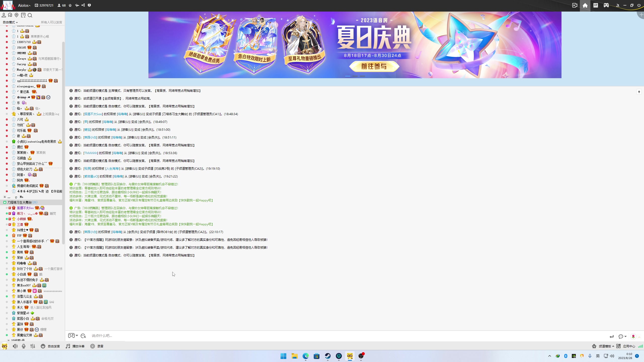Click the airplane icon in title bar
This screenshot has width=644, height=362.
[x=77, y=5]
